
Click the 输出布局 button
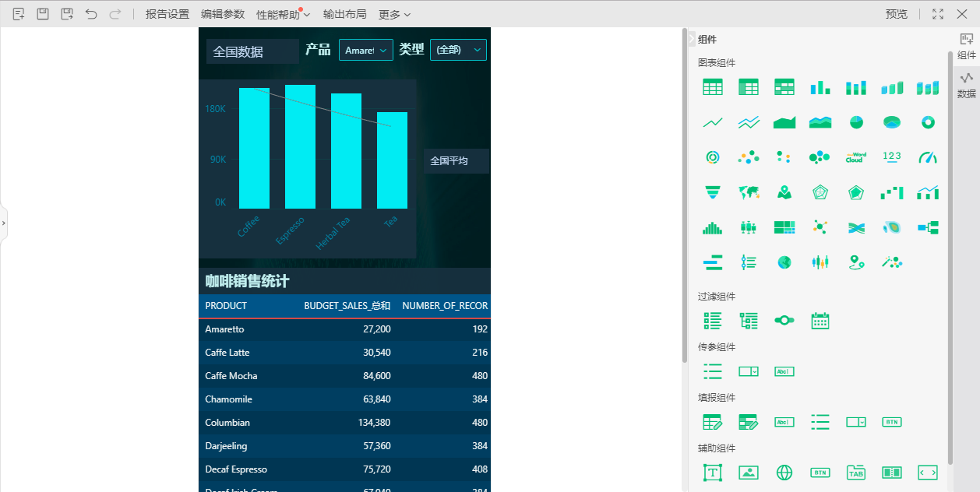click(344, 14)
